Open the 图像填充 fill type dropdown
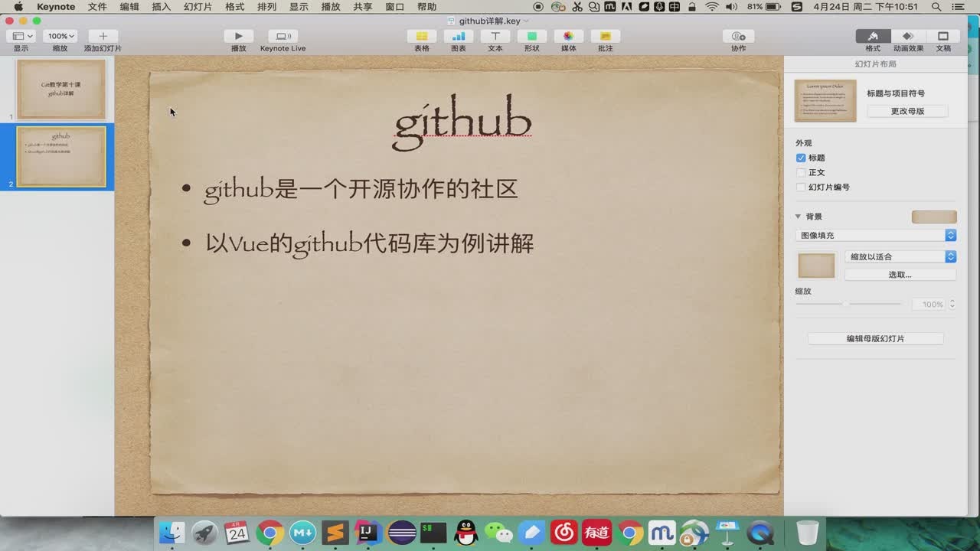 [876, 236]
